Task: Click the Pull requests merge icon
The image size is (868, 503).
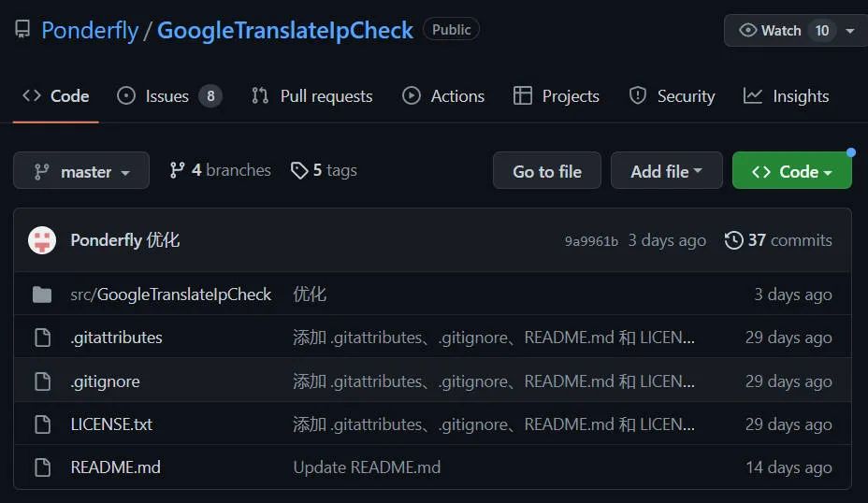Action: coord(260,95)
